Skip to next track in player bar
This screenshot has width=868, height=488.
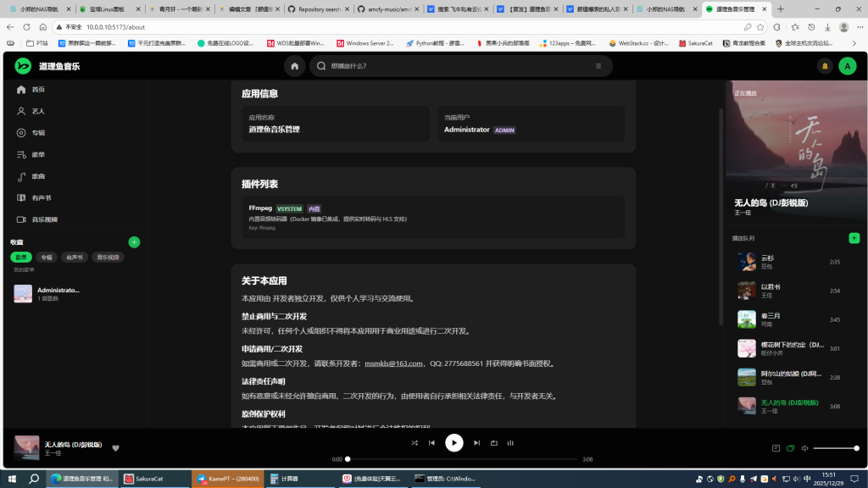477,442
